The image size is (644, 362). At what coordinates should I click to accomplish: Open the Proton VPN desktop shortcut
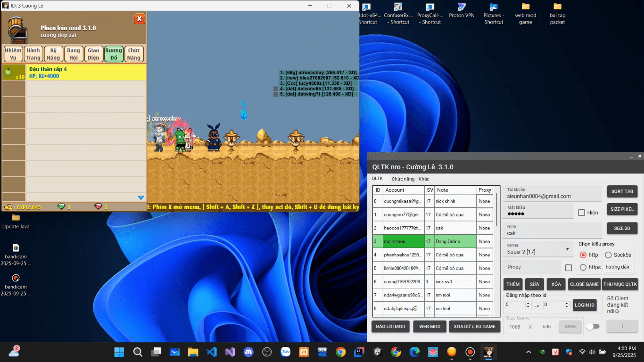tap(462, 11)
